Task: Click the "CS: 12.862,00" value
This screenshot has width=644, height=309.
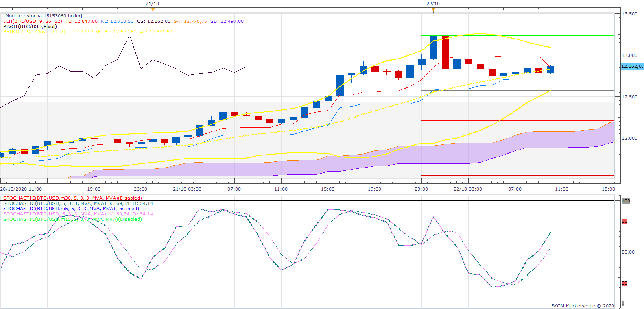Action: tap(153, 21)
